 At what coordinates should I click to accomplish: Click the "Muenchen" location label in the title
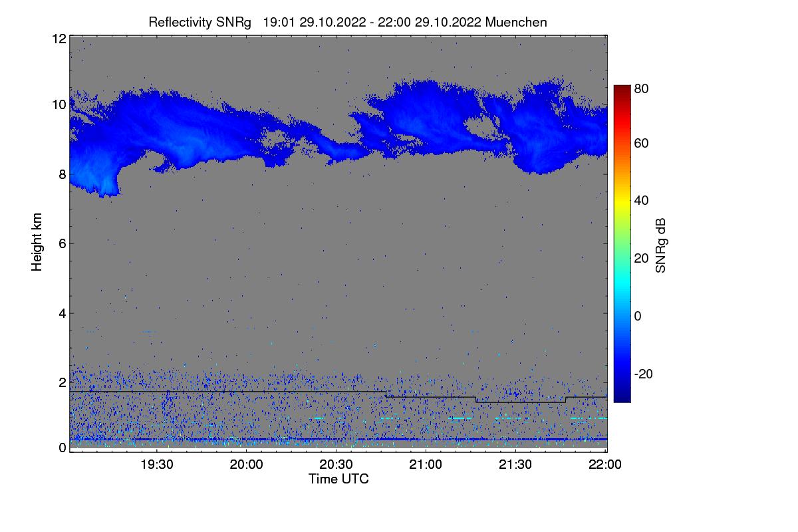point(516,22)
